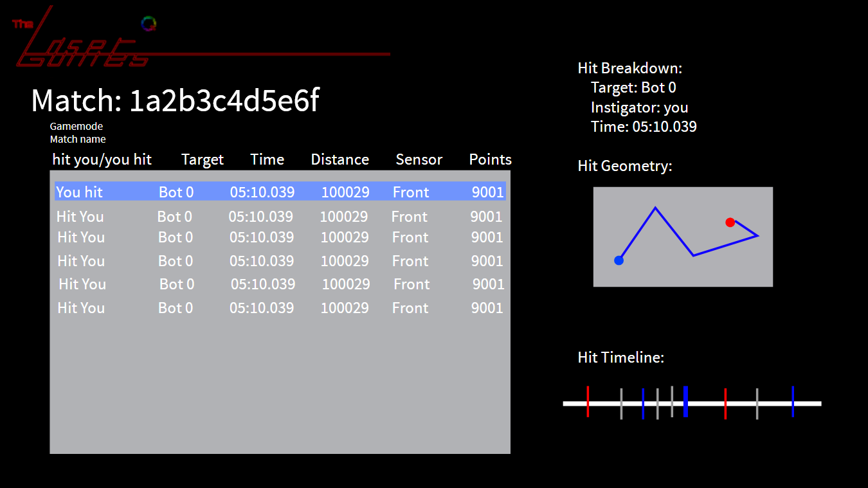Select the highlighted 'You hit' row
The height and width of the screenshot is (488, 868).
click(280, 191)
